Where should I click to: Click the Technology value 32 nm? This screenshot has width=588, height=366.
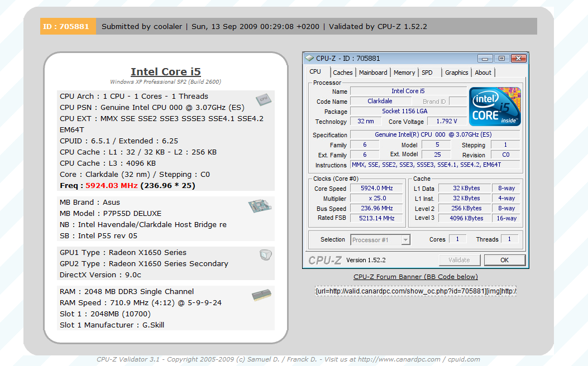pyautogui.click(x=366, y=122)
